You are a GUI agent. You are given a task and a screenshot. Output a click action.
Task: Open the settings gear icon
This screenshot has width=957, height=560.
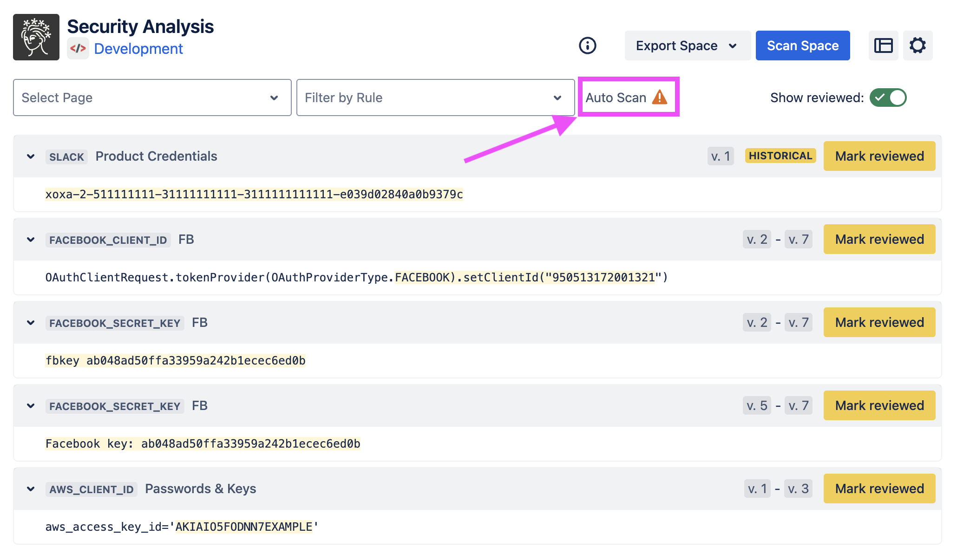(x=918, y=46)
